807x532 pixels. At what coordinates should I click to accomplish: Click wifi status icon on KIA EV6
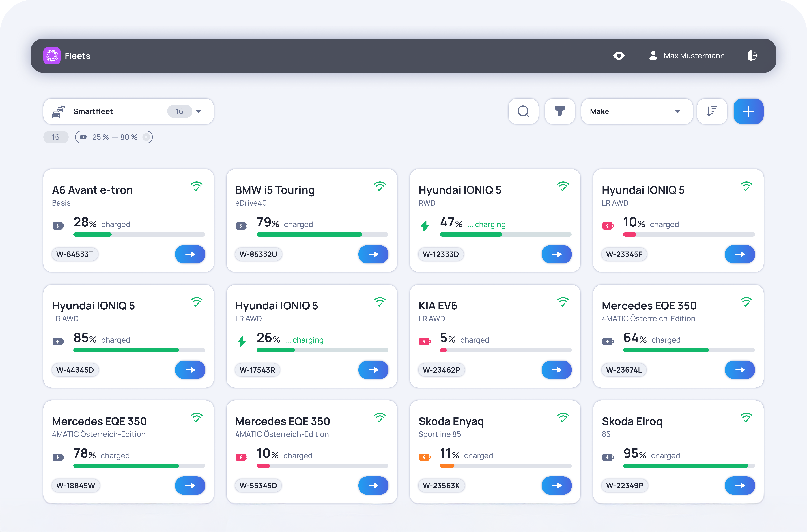point(563,302)
